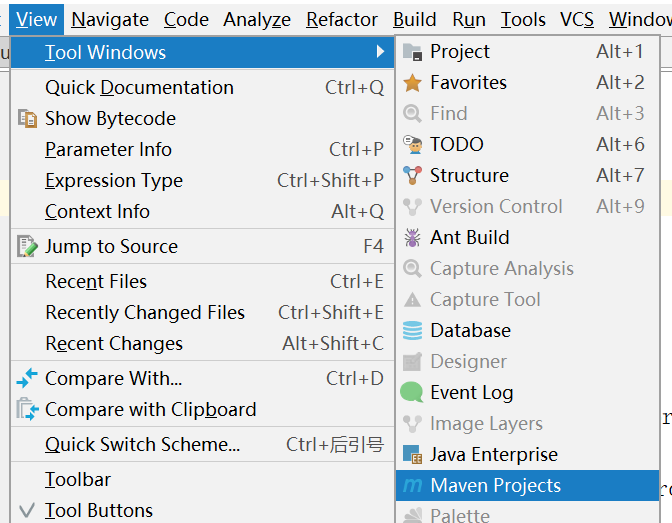Open the Quick Switch Scheme popup
Image resolution: width=672 pixels, height=523 pixels.
point(142,445)
